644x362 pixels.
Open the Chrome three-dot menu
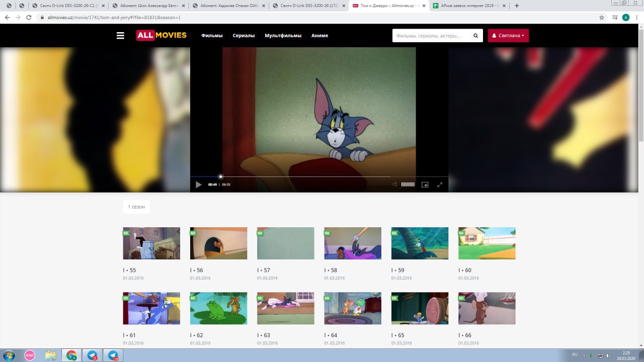[637, 17]
